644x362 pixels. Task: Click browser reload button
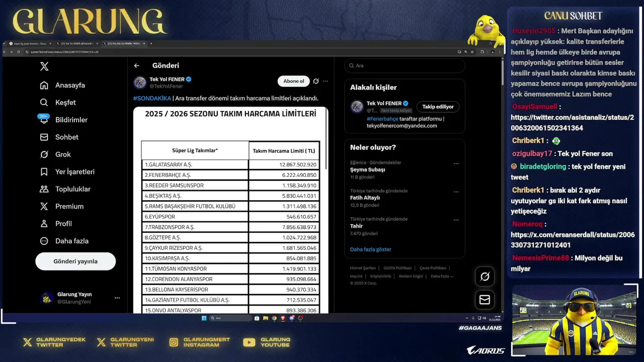click(x=19, y=52)
